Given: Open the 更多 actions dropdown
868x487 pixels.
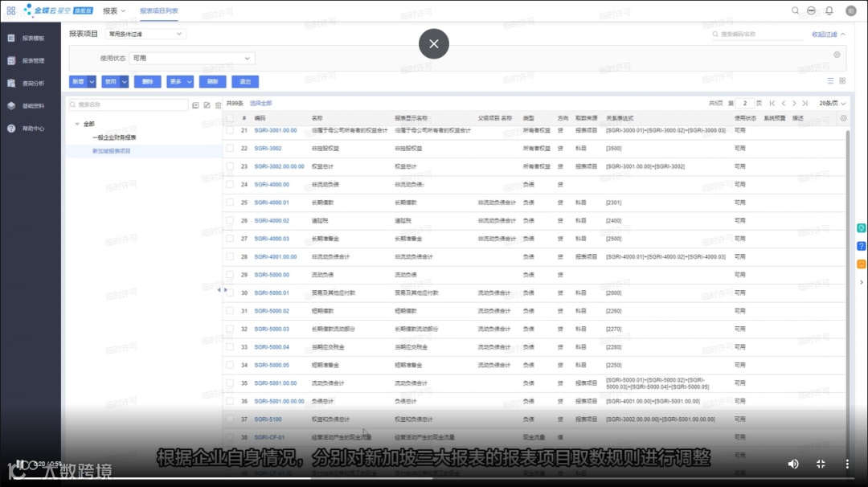Looking at the screenshot, I should [x=180, y=82].
